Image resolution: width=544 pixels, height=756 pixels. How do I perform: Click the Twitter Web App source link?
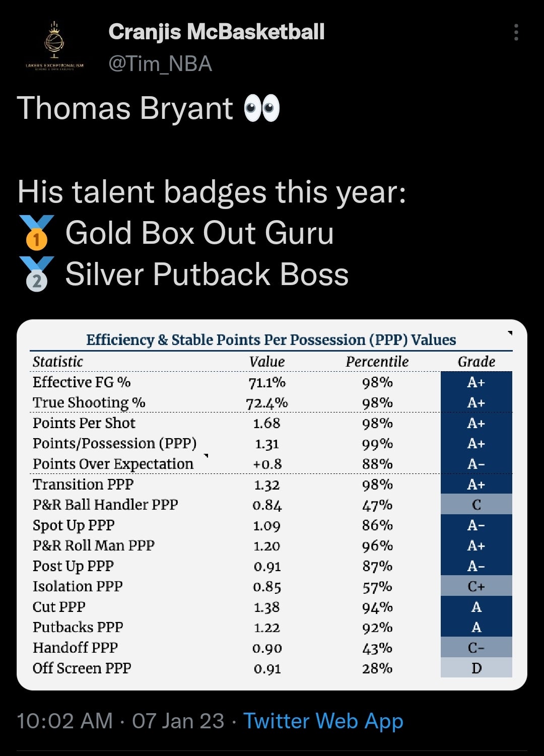(323, 721)
